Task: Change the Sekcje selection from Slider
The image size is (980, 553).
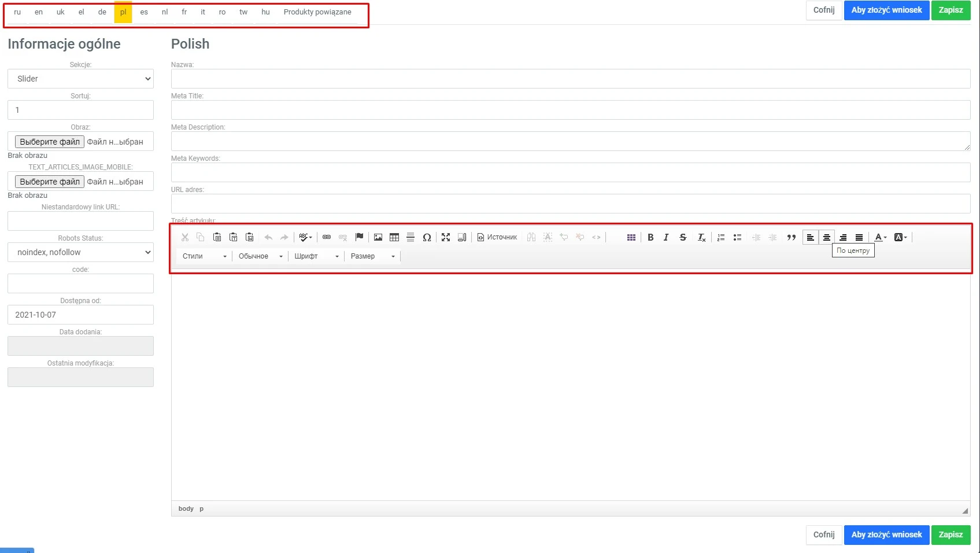Action: point(80,79)
